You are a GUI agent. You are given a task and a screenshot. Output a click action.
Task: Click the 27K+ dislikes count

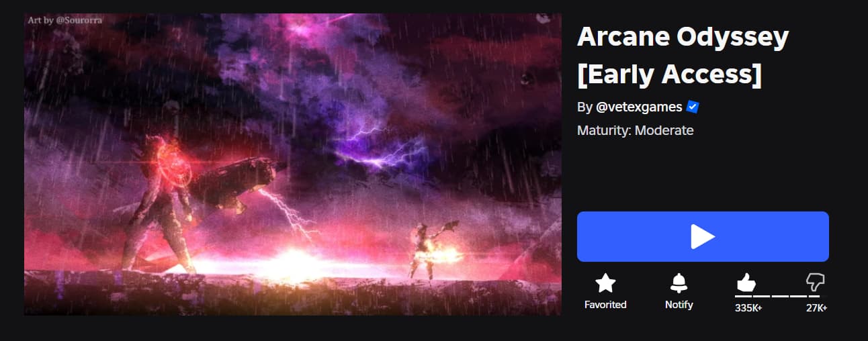816,308
